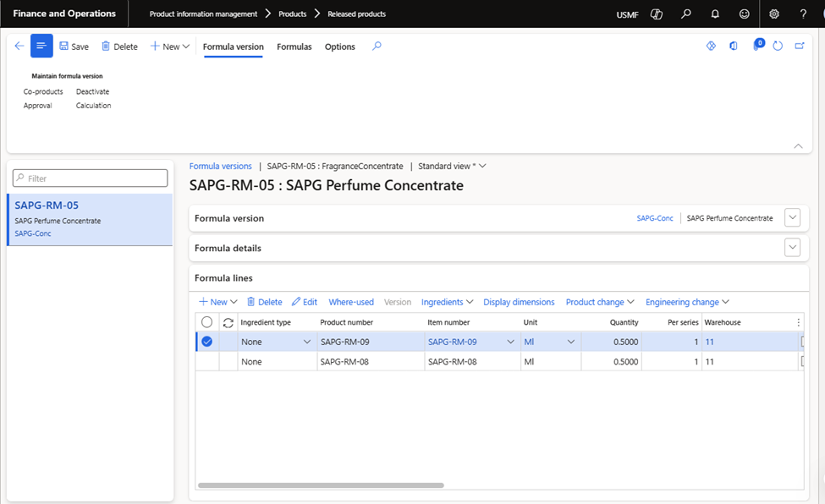The width and height of the screenshot is (825, 504).
Task: Open global search magnifier in top bar
Action: click(685, 14)
